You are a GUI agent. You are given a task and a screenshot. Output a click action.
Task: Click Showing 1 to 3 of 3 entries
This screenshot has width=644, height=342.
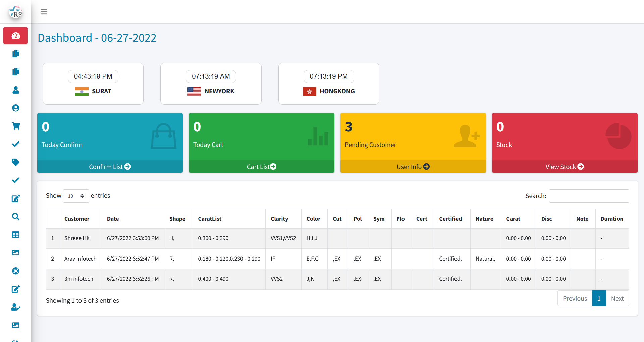[83, 301]
